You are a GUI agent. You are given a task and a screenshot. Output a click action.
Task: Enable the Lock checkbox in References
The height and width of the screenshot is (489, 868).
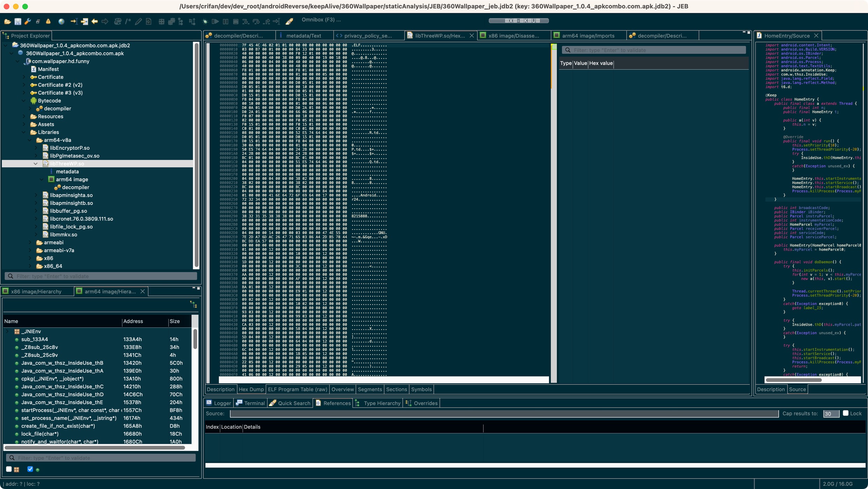845,413
